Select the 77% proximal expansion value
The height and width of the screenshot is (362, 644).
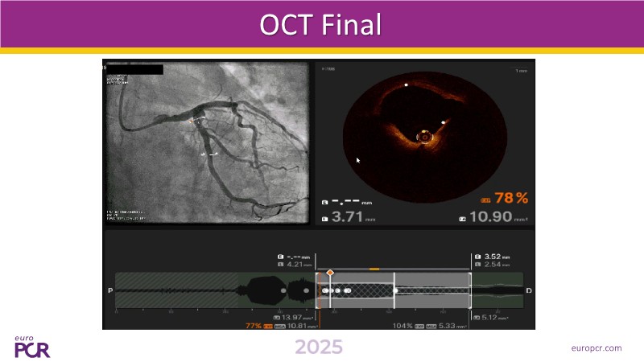tap(254, 326)
